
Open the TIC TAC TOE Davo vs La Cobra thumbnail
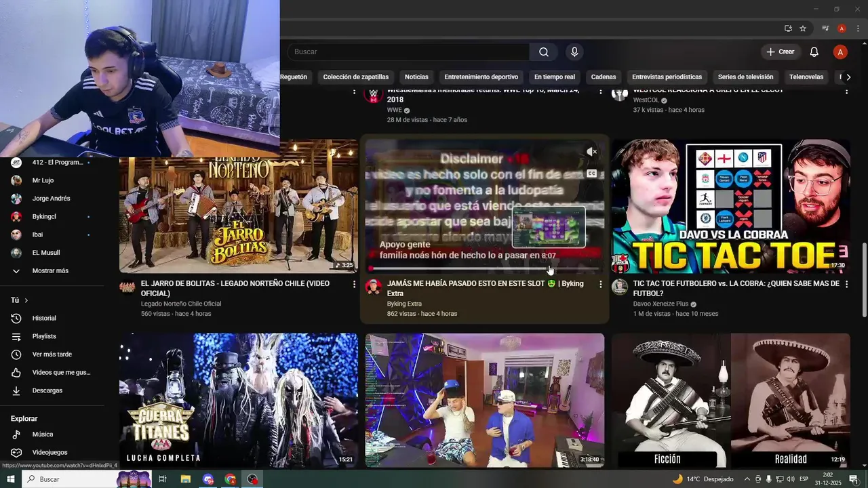coord(731,206)
